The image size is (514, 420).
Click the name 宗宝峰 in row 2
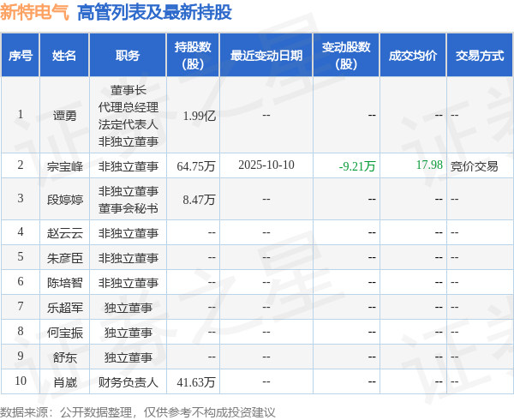point(64,166)
